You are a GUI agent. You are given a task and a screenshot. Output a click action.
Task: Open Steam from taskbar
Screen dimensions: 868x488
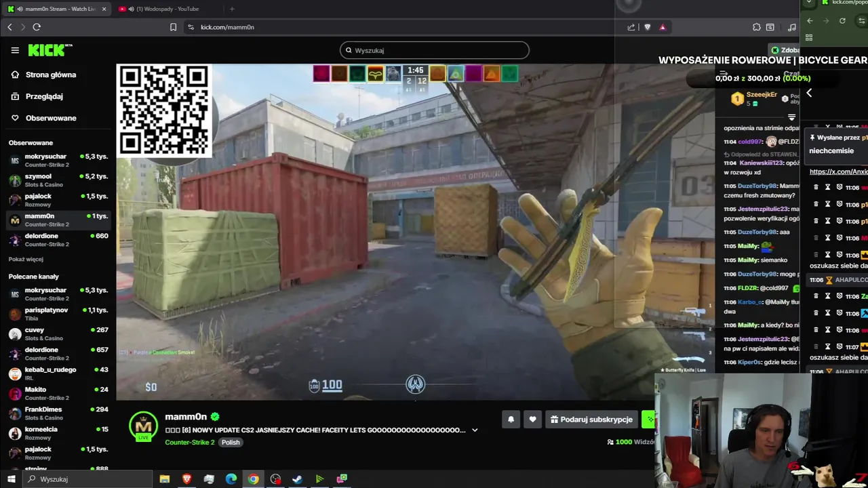point(297,479)
